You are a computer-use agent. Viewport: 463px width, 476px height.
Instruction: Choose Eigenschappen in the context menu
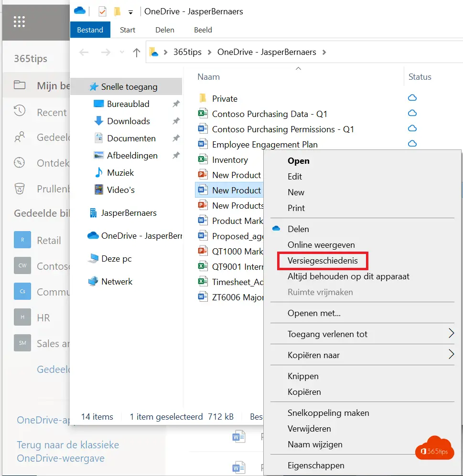click(316, 465)
